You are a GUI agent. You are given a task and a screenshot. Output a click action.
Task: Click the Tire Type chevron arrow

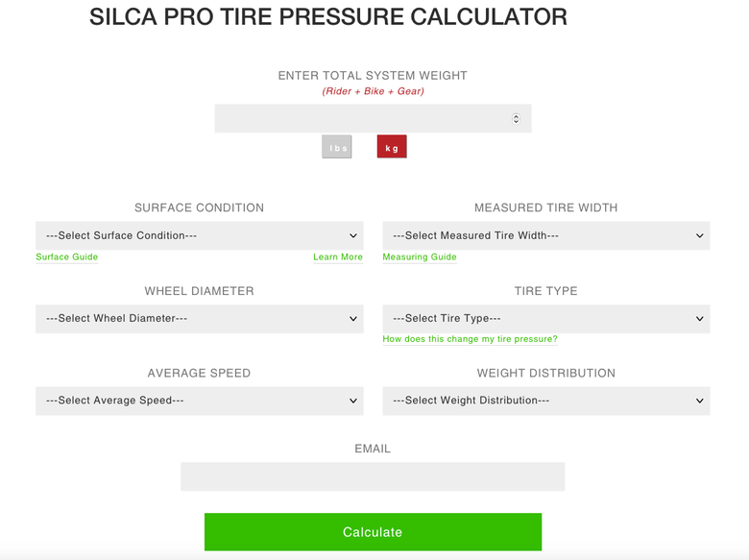click(x=699, y=319)
